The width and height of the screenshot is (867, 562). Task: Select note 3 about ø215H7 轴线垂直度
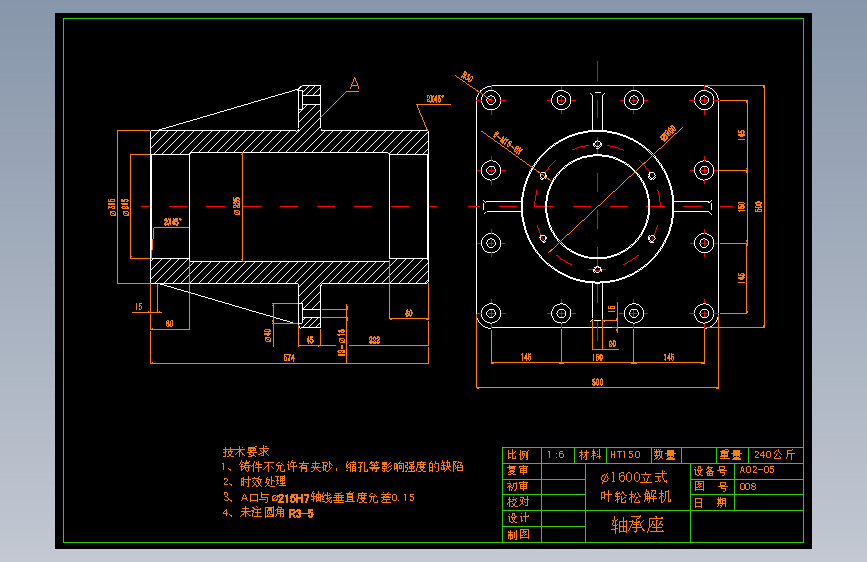click(x=319, y=498)
